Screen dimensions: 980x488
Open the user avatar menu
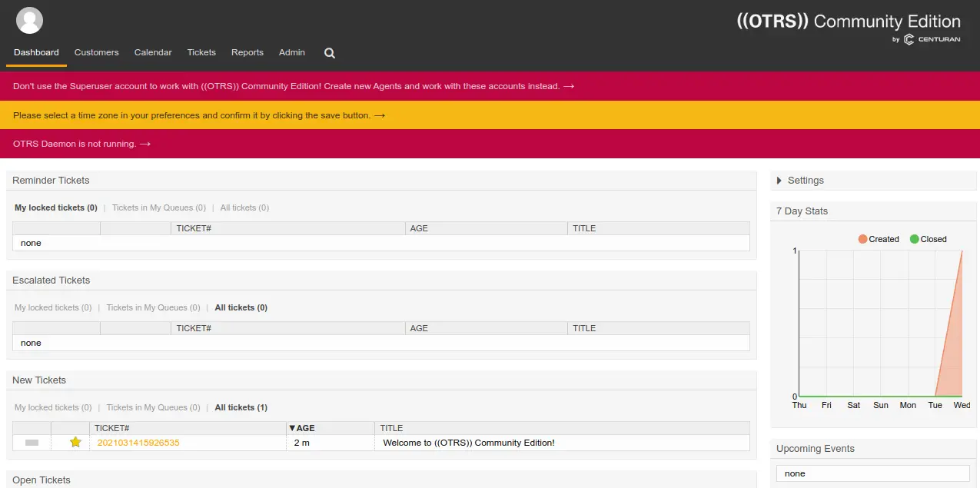pyautogui.click(x=29, y=20)
